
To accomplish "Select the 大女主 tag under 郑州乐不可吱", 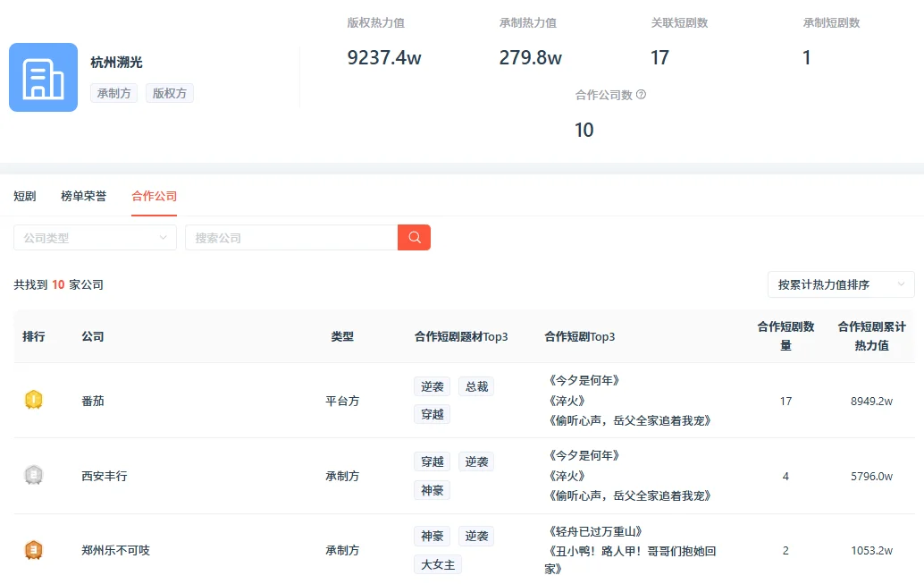I will point(437,564).
